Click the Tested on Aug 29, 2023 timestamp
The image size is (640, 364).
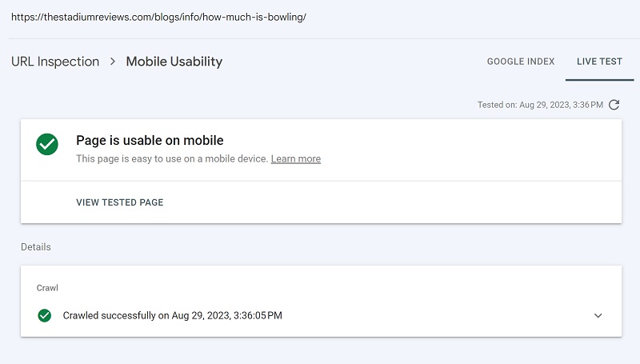540,105
